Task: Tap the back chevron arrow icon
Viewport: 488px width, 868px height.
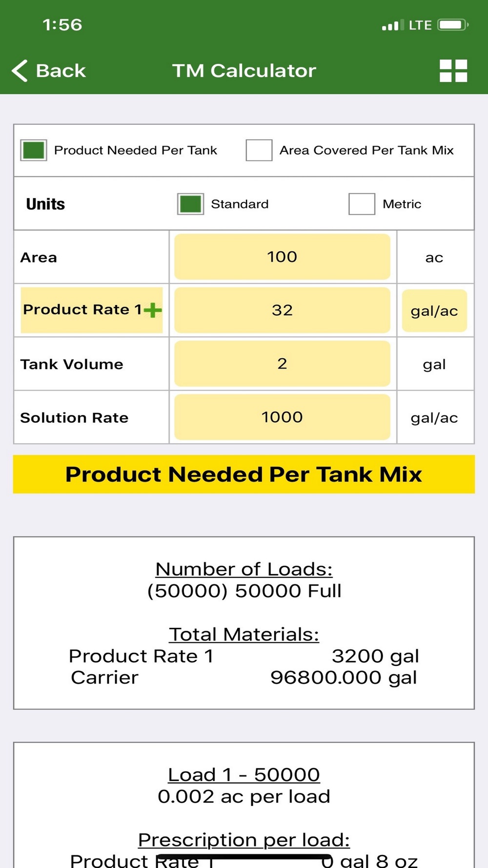Action: point(20,71)
